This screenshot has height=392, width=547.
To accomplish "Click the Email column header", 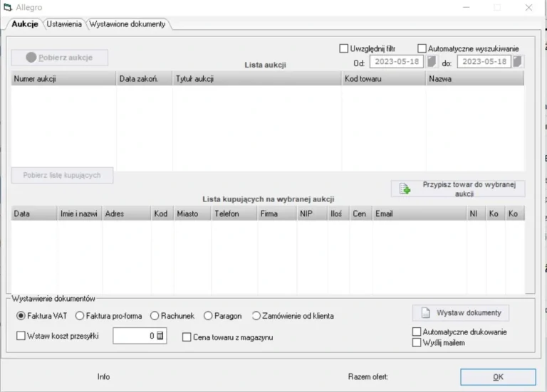I will pyautogui.click(x=420, y=213).
